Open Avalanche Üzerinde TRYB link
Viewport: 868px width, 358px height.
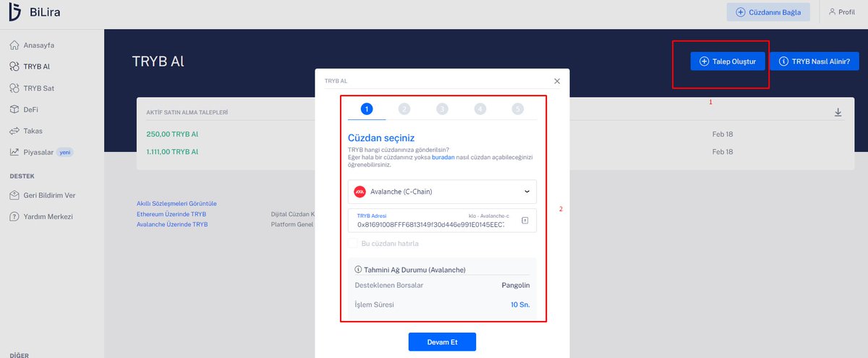tap(172, 225)
